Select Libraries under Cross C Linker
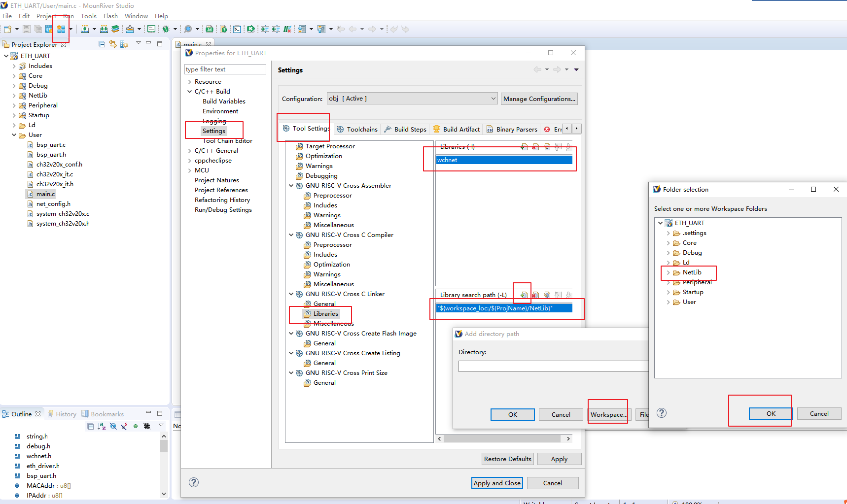847x504 pixels. pyautogui.click(x=326, y=314)
